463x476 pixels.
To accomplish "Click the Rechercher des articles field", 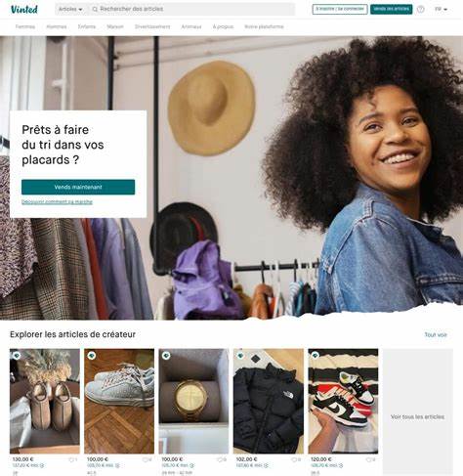I will pyautogui.click(x=192, y=9).
